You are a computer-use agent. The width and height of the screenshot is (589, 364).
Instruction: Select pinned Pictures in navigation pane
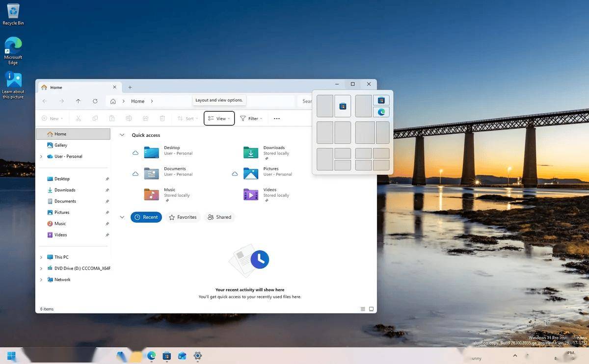coord(73,212)
